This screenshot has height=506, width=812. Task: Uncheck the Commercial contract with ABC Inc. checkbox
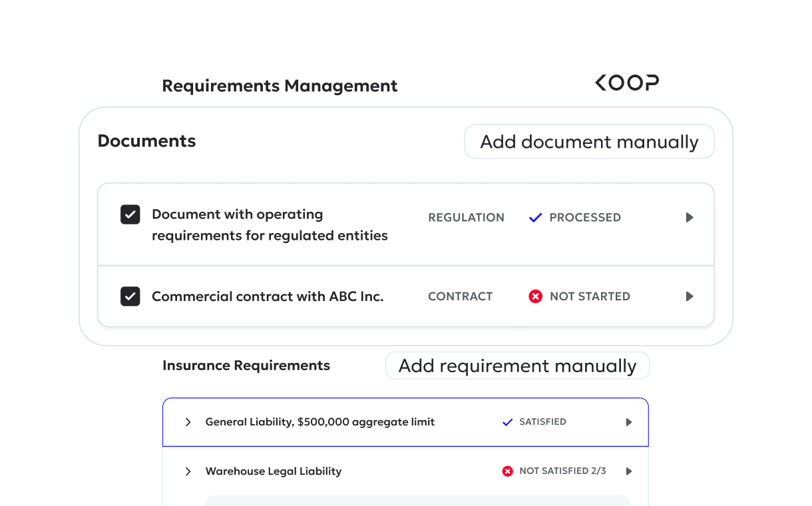[x=130, y=296]
